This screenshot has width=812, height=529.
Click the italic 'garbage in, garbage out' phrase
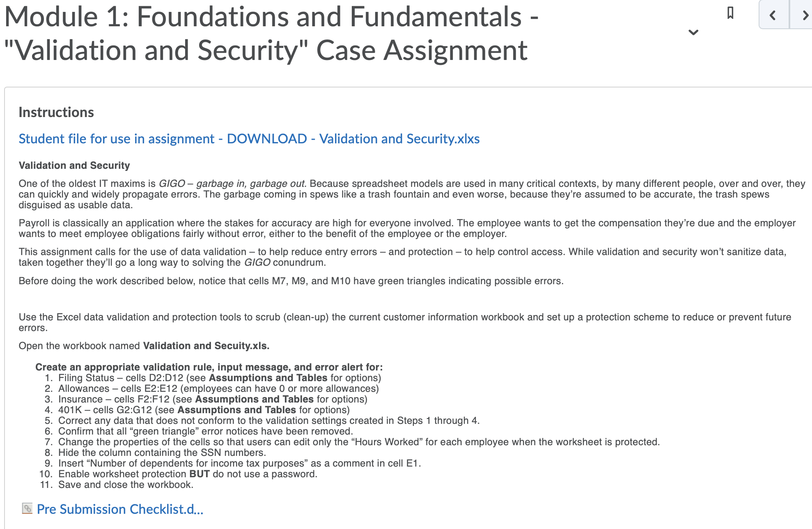click(251, 184)
